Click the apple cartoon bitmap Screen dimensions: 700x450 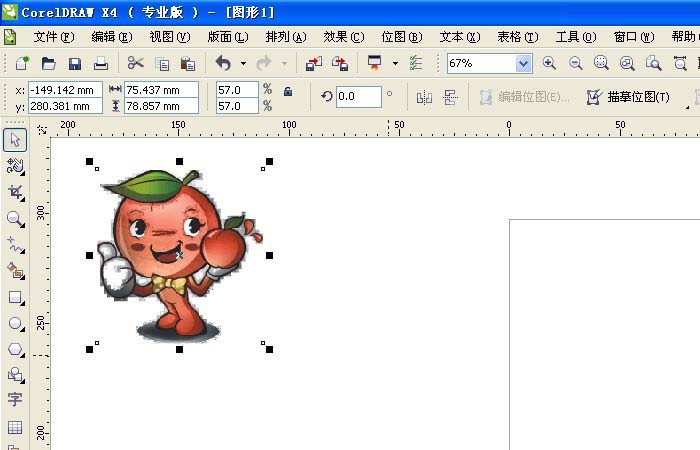179,255
